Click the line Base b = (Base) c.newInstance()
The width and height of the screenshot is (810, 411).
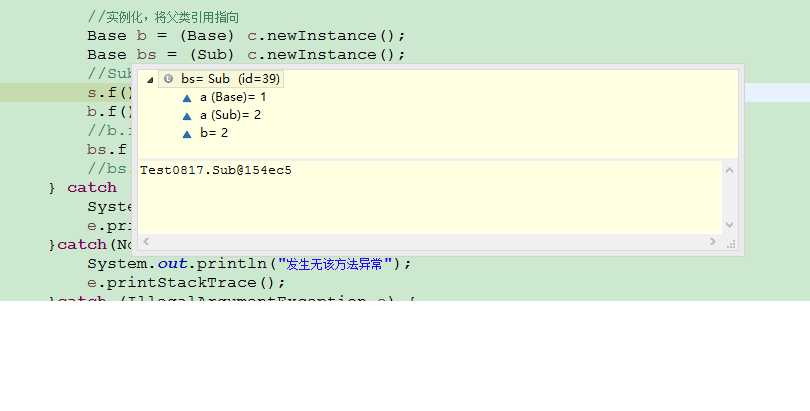(246, 36)
